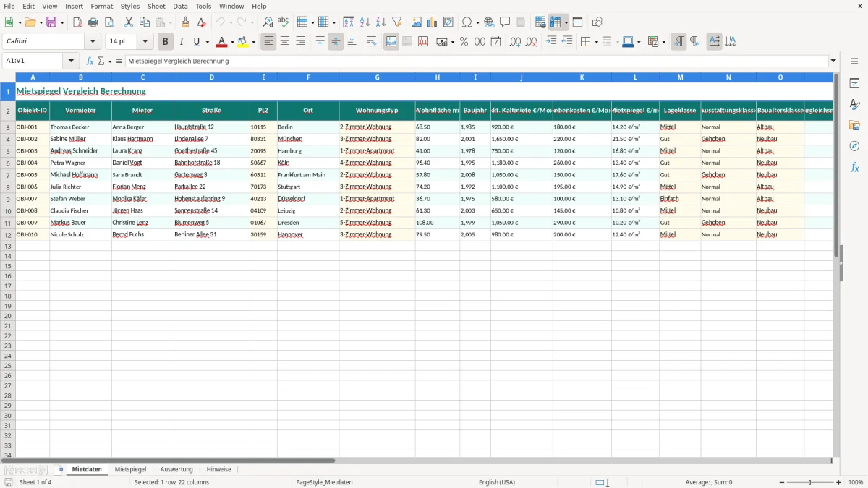Viewport: 868px width, 488px height.
Task: Open the File menu
Action: (9, 6)
